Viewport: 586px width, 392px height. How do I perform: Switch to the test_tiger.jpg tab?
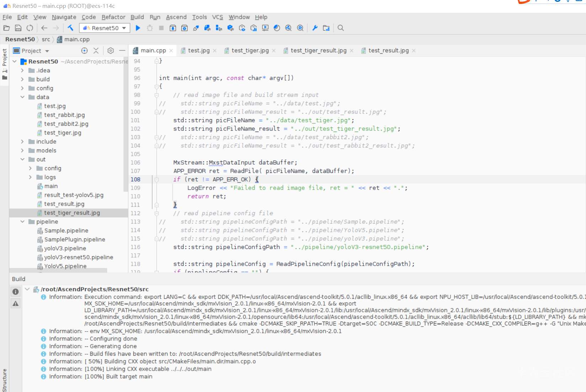tap(250, 51)
